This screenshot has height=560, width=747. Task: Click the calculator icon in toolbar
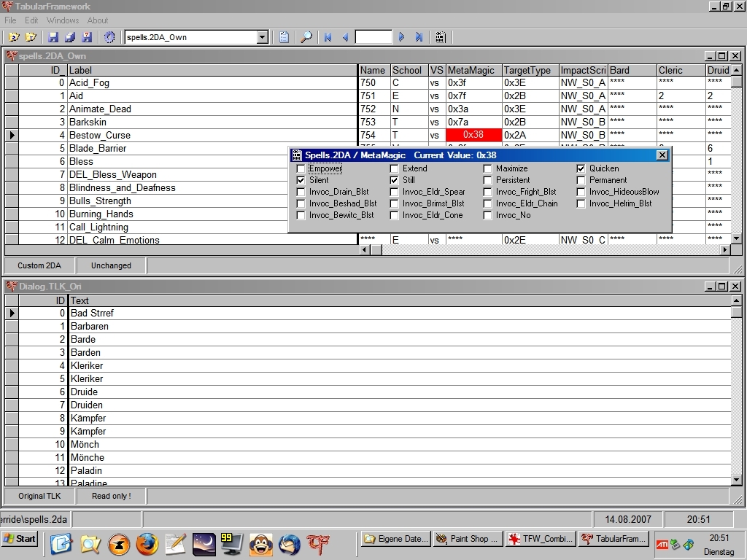point(440,37)
